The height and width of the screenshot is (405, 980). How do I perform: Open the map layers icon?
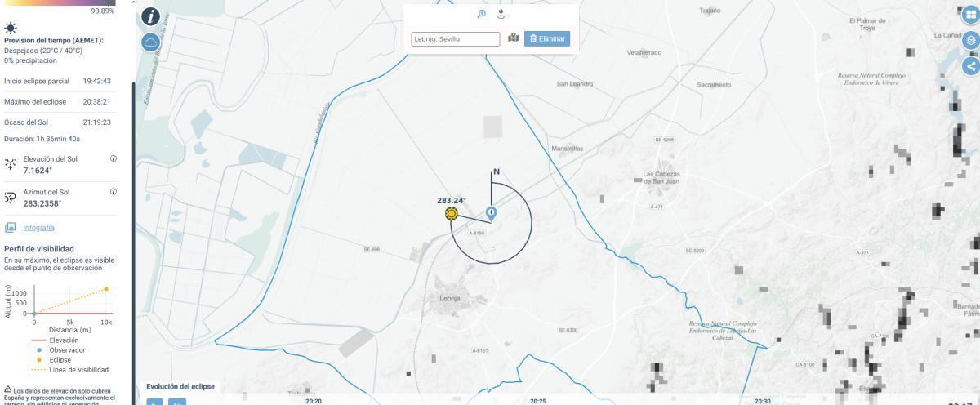[x=971, y=40]
